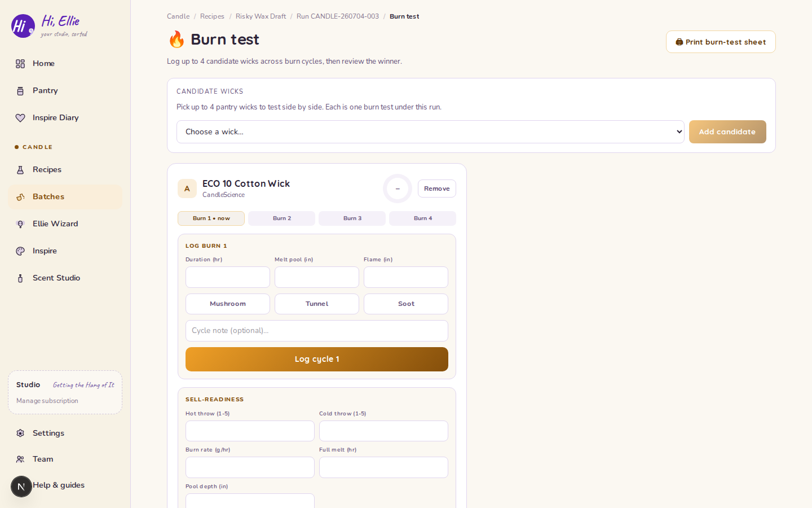Switch to Burn 4 tab
812x508 pixels.
coord(422,218)
